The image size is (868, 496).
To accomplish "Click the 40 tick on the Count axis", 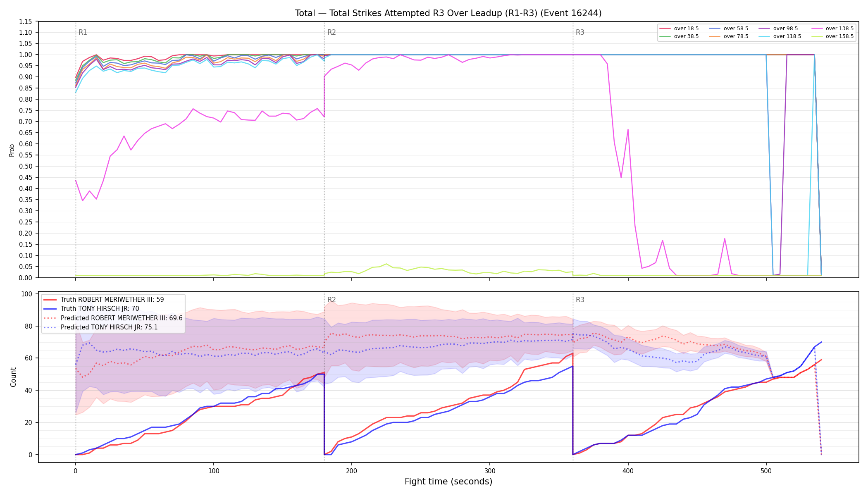I will click(28, 390).
